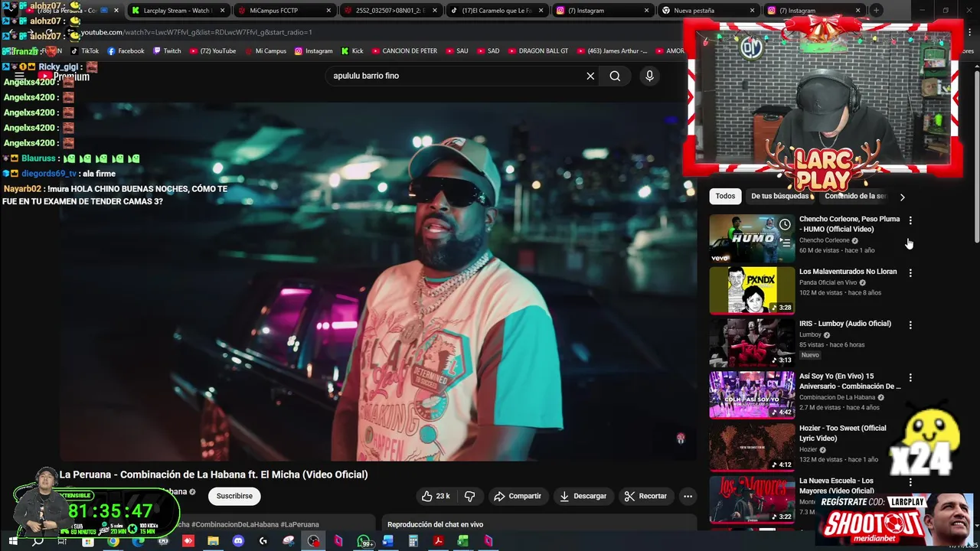Open File Explorer from the taskbar

(x=213, y=541)
